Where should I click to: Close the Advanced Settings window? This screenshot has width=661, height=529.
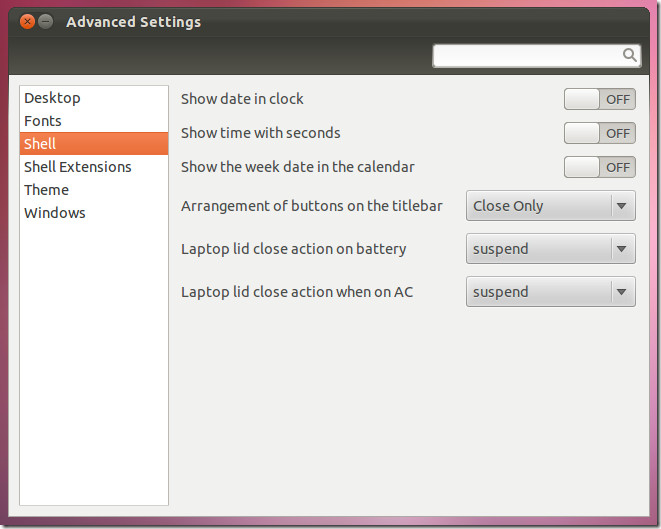point(27,21)
